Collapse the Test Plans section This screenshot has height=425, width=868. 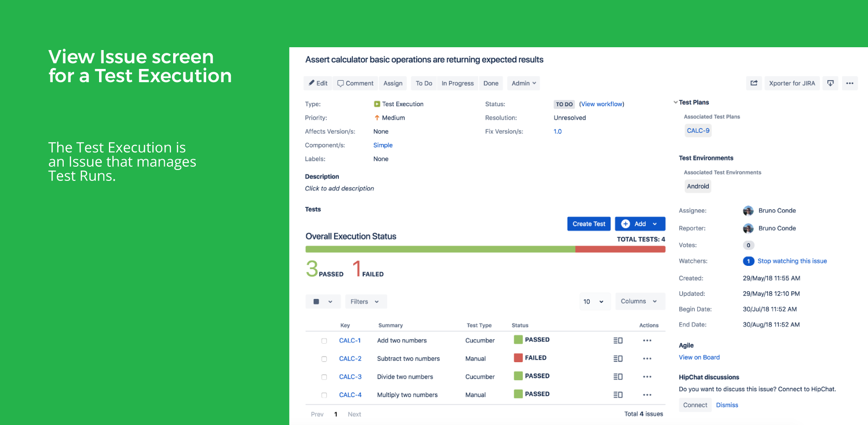676,102
